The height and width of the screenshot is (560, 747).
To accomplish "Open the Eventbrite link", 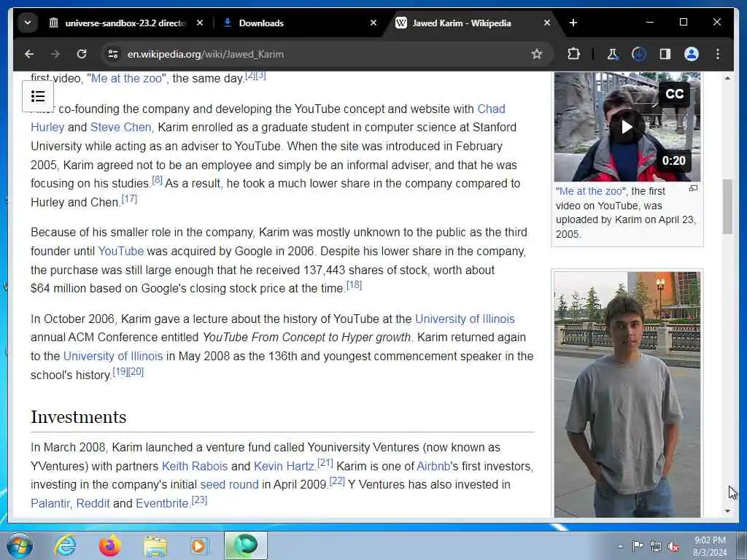I will pos(162,504).
